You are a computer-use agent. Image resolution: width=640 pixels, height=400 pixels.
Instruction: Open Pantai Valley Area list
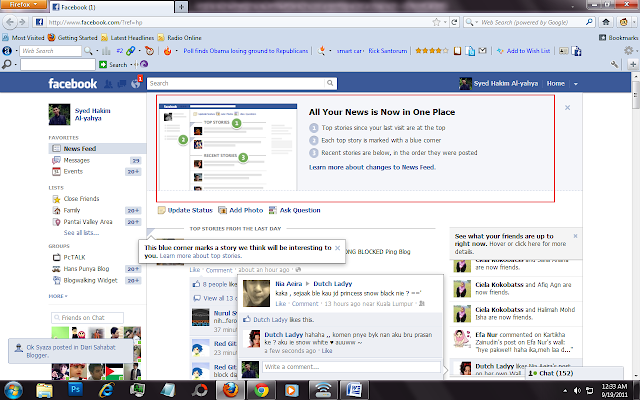click(88, 222)
